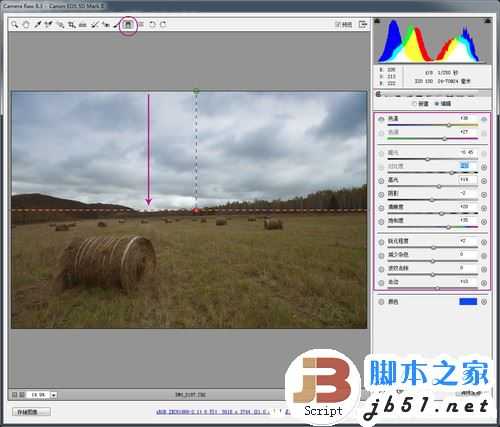Click the minus button beside the temperature (色温) slider
The height and width of the screenshot is (427, 500).
pyautogui.click(x=381, y=119)
